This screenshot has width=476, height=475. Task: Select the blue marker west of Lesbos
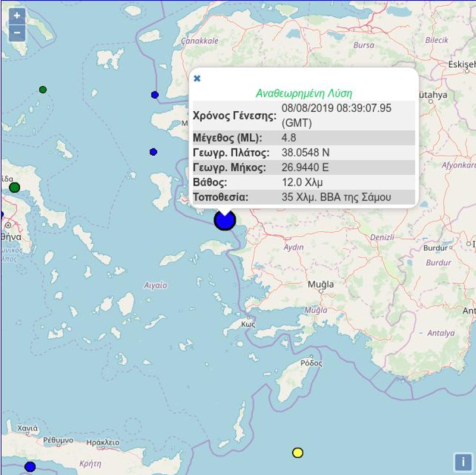click(154, 152)
